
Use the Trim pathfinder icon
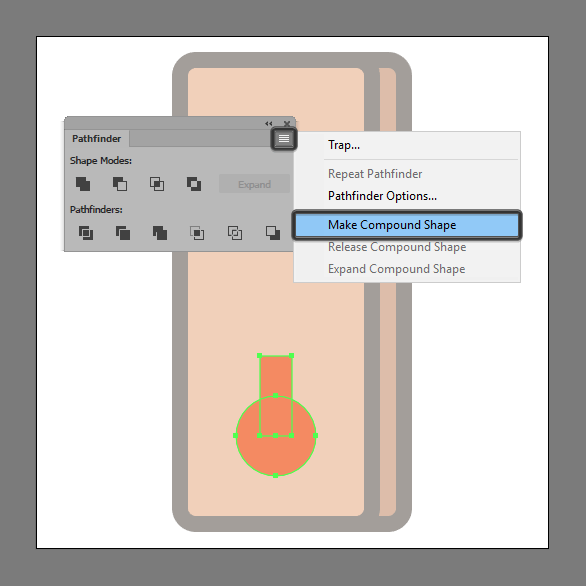[x=123, y=233]
